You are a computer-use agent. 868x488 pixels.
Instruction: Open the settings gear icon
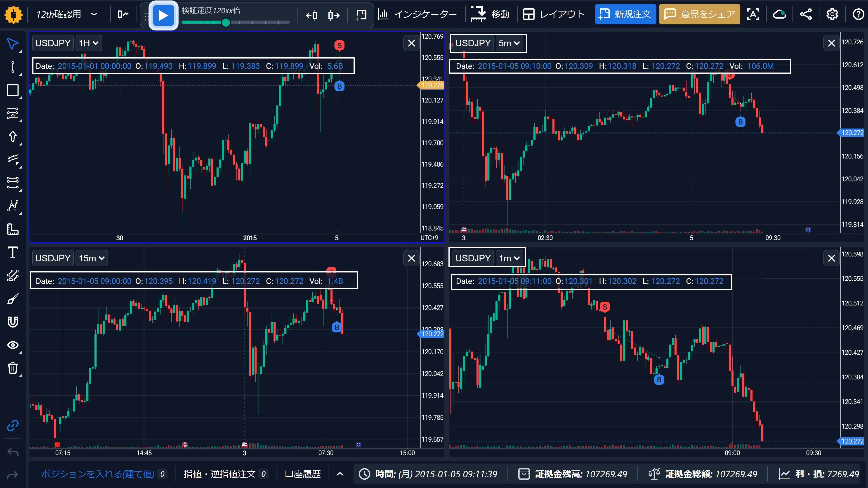tap(832, 14)
